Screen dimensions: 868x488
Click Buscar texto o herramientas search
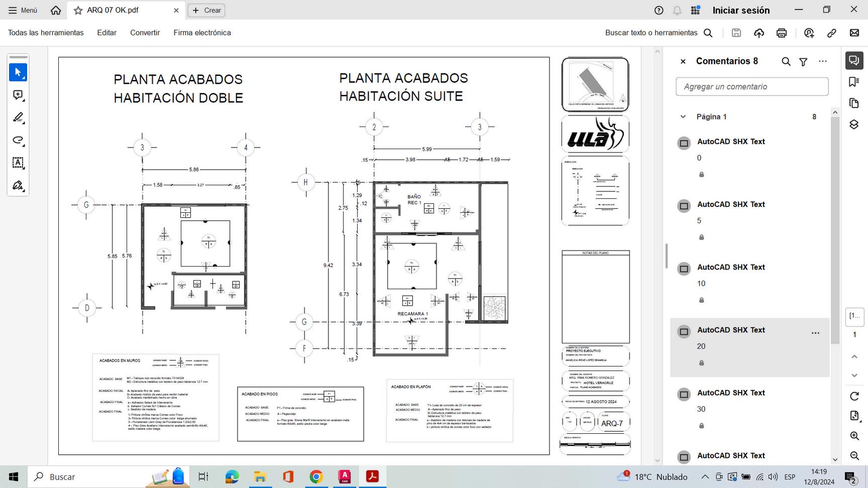coord(659,33)
